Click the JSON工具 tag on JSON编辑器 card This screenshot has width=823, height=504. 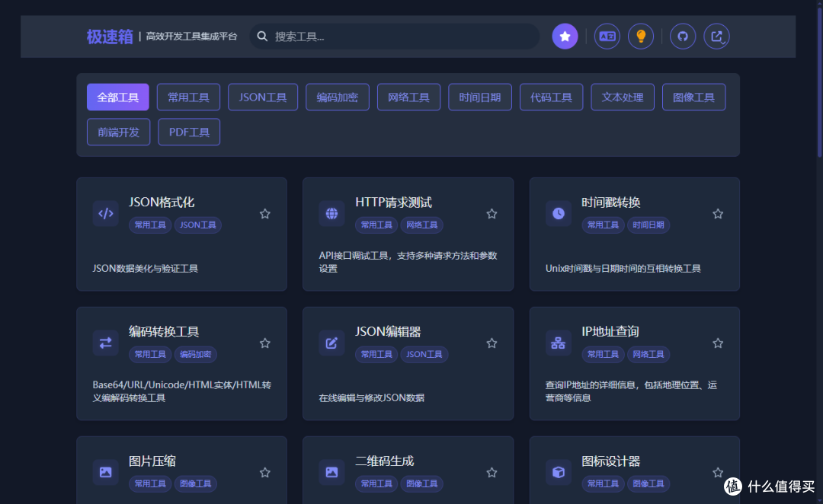pos(424,355)
